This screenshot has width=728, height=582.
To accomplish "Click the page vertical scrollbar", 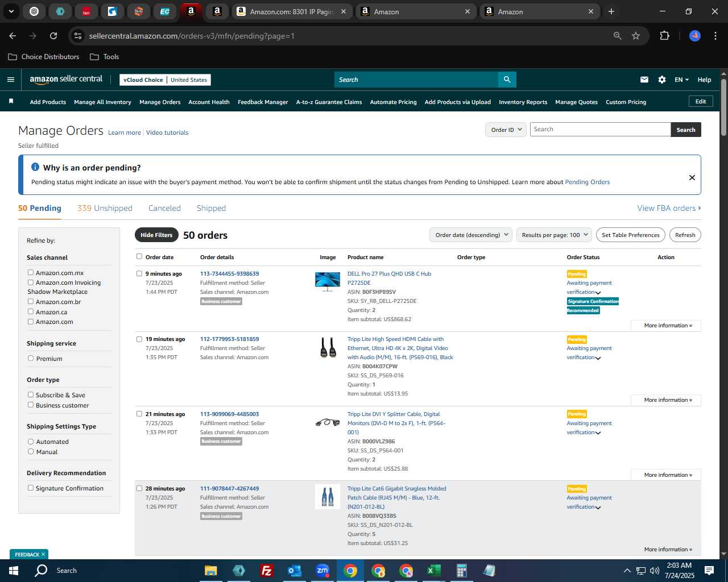I will 723,107.
